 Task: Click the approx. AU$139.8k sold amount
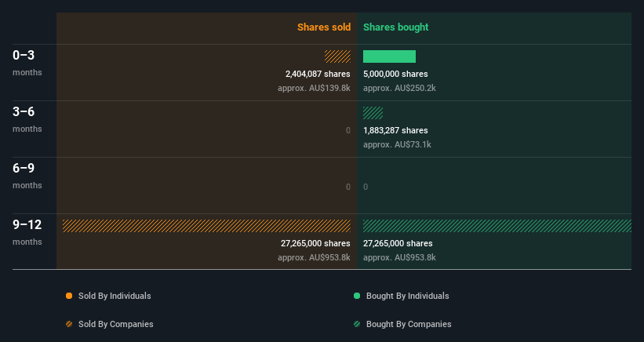(315, 89)
